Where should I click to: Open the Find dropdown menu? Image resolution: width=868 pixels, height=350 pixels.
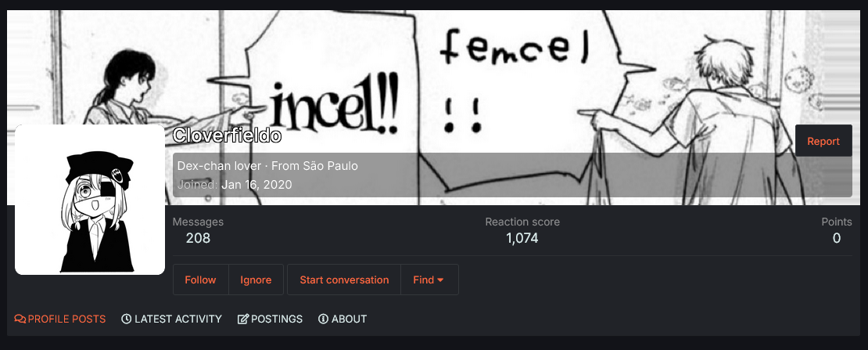(x=429, y=280)
